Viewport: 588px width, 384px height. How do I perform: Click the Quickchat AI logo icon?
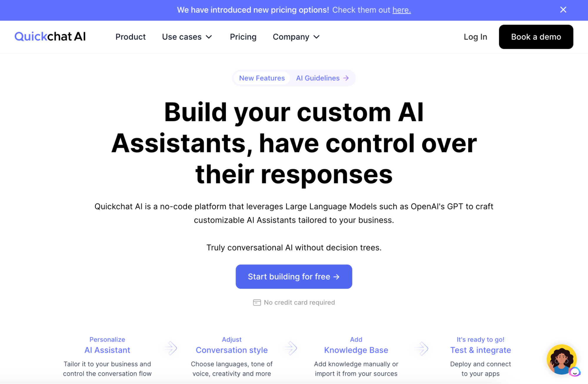coord(50,37)
